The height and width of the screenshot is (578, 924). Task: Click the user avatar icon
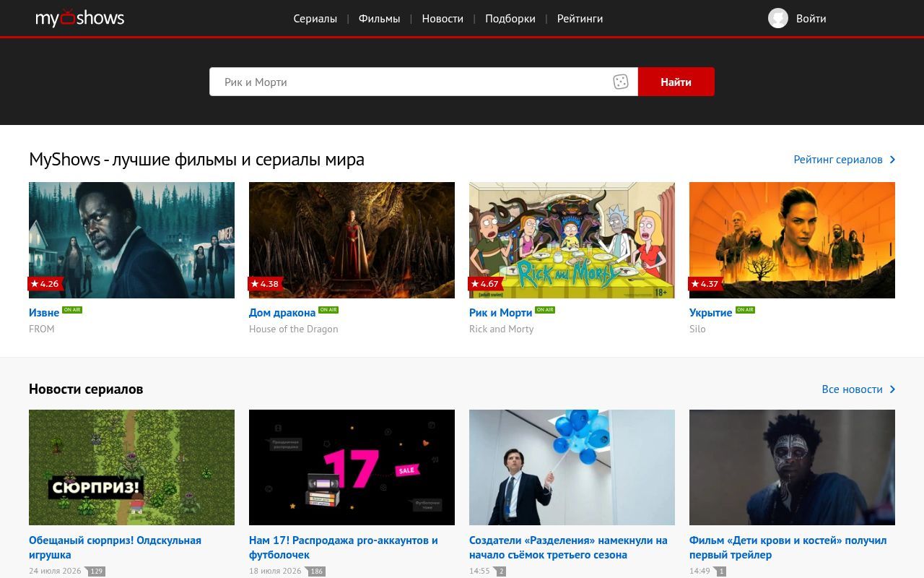[778, 18]
